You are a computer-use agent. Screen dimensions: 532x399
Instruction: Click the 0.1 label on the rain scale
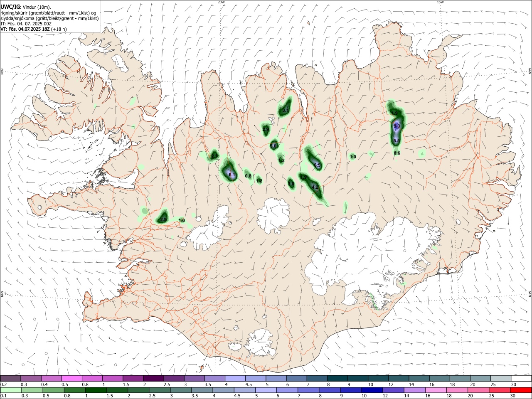coord(3,396)
